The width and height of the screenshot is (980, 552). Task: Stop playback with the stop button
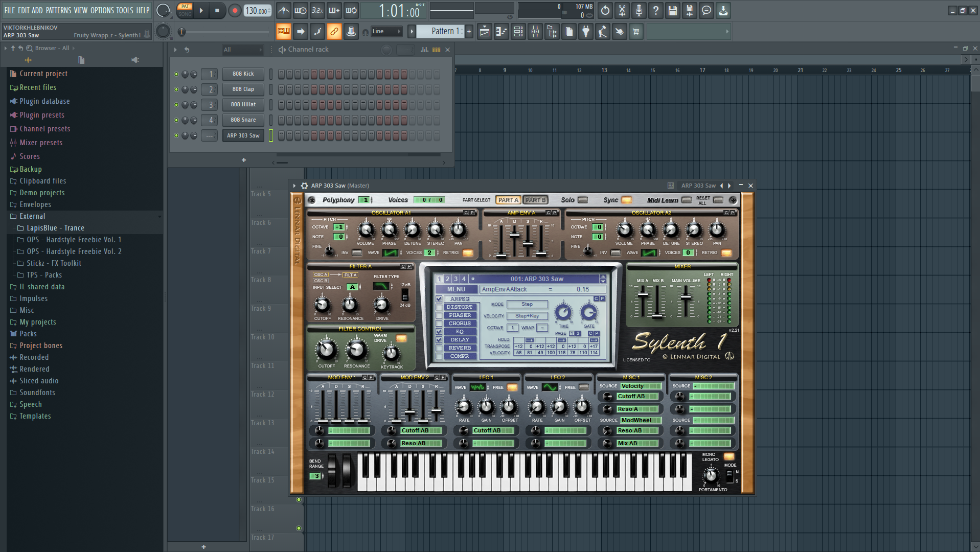(x=217, y=10)
